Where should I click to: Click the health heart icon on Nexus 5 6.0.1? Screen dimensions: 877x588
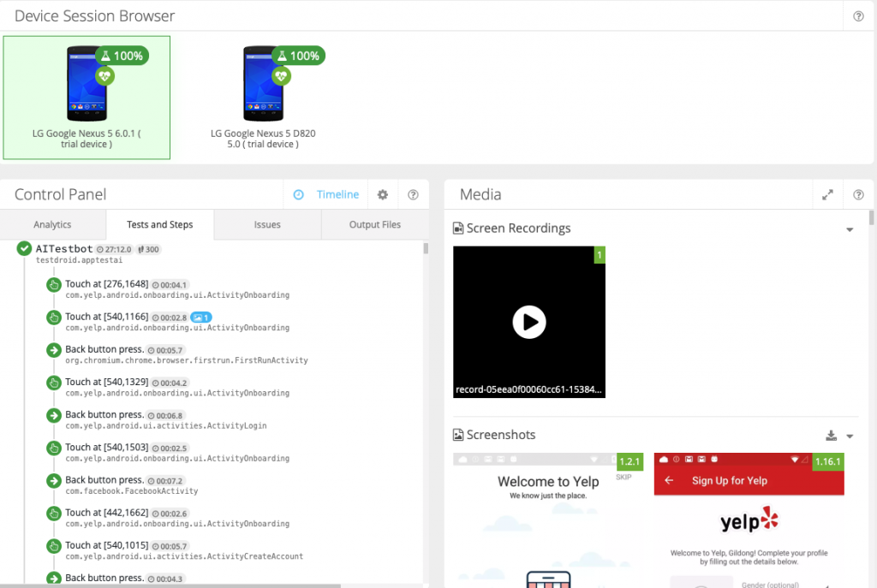click(104, 76)
